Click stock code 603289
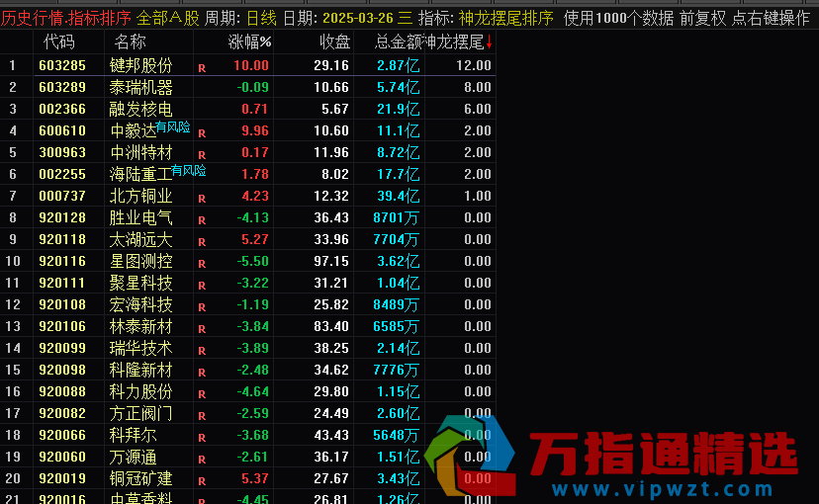Viewport: 819px width, 504px height. 62,87
